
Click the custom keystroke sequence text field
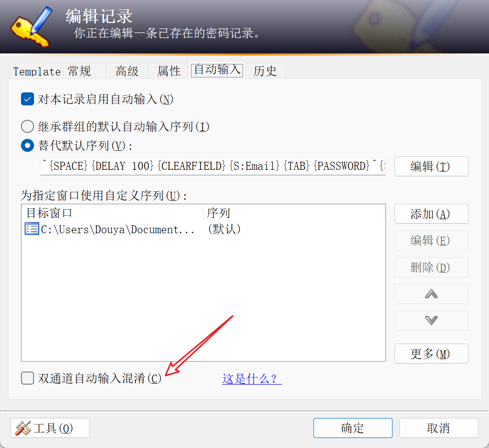(x=213, y=166)
